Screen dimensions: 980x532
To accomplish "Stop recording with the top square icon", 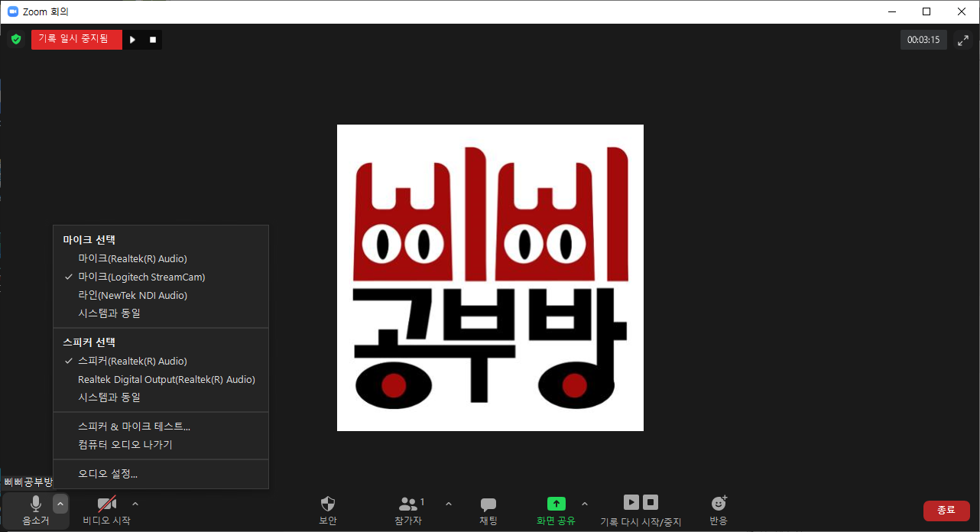I will (152, 40).
